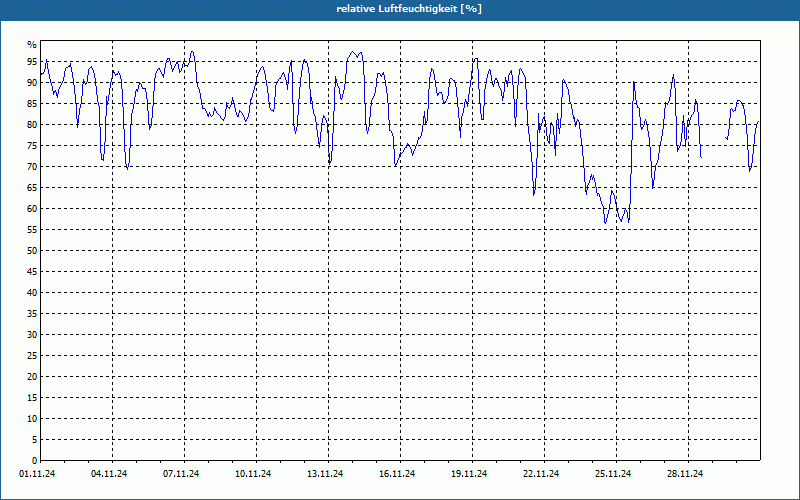Select the y-axis label '10'
The image size is (800, 500).
32,418
